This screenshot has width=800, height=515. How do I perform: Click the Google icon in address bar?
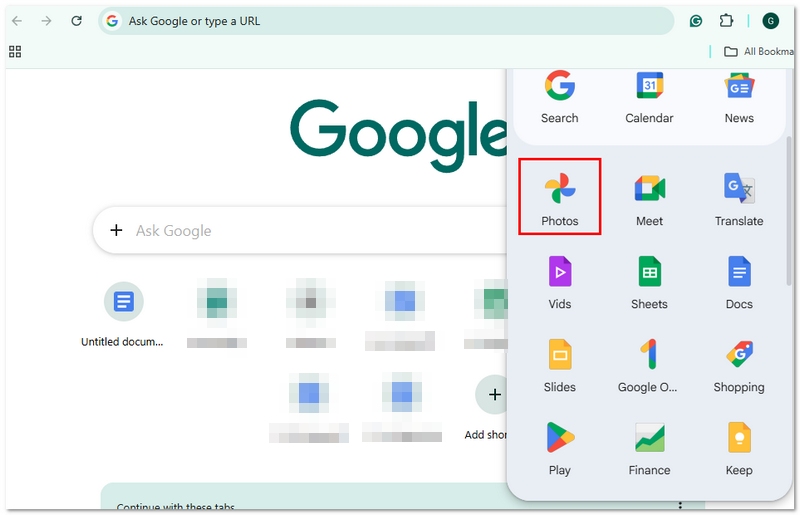[x=112, y=21]
